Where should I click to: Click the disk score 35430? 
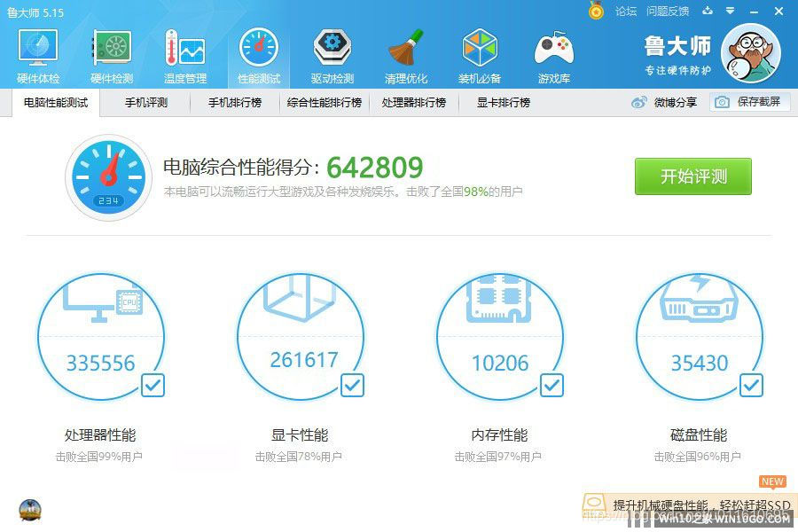[x=700, y=363]
